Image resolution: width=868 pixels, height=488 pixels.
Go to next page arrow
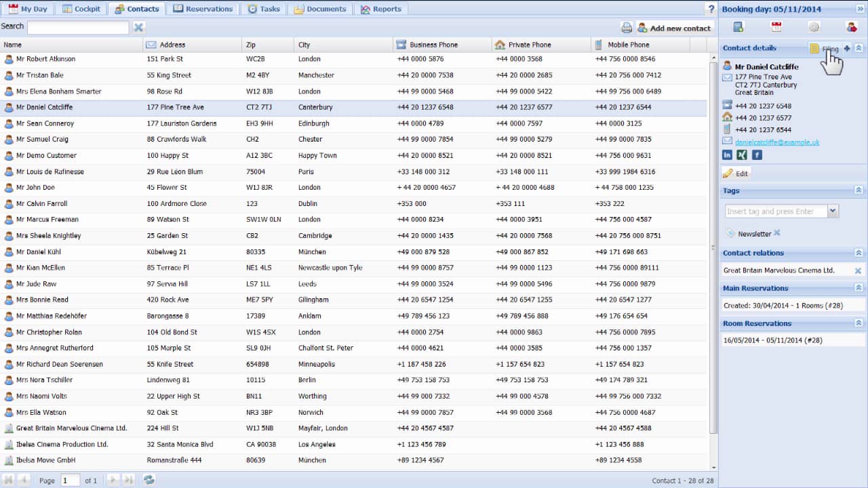pos(113,480)
